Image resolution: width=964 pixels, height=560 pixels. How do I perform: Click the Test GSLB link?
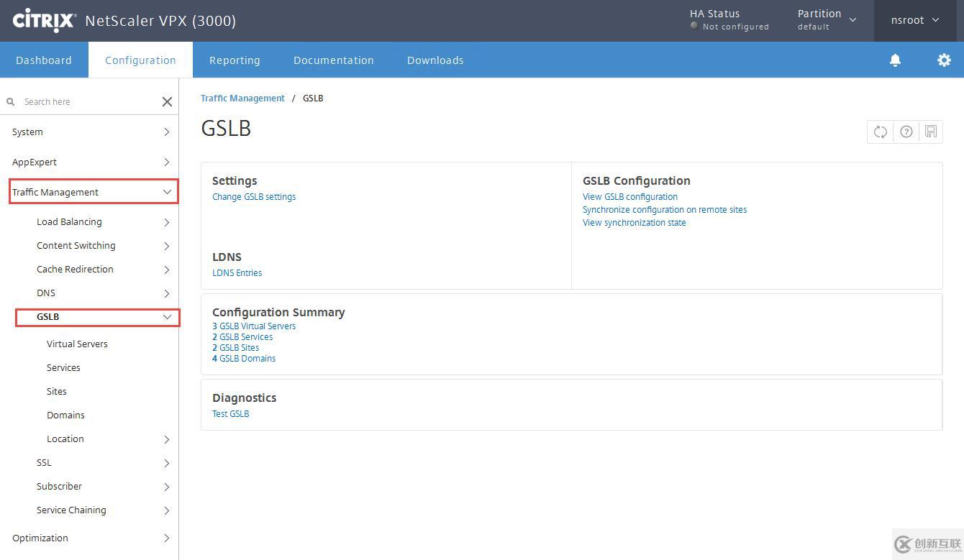click(x=231, y=414)
